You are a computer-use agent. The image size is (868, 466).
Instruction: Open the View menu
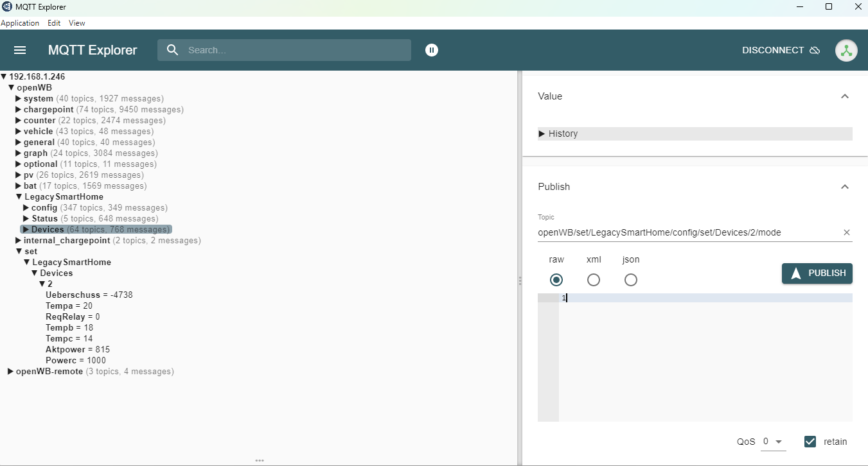77,23
